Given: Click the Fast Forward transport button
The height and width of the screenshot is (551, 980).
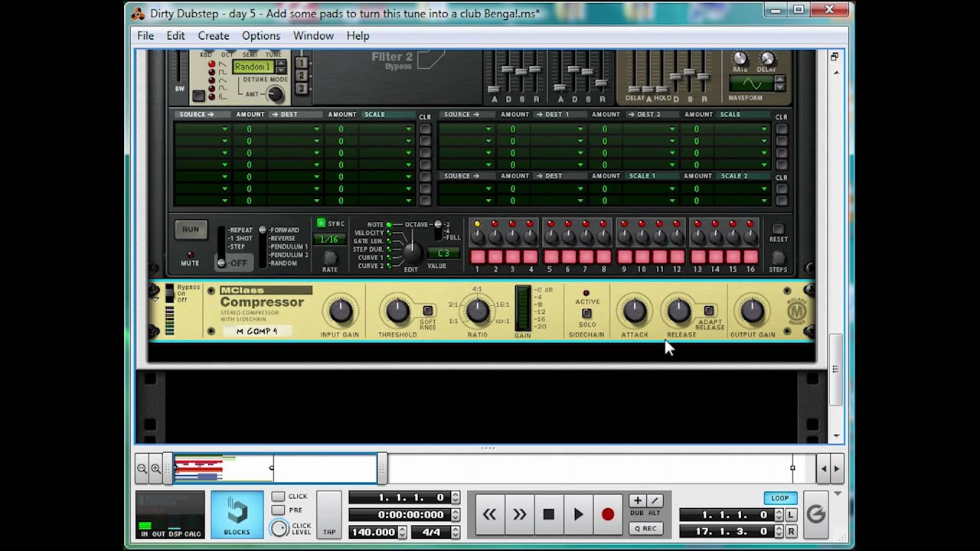Looking at the screenshot, I should coord(519,515).
